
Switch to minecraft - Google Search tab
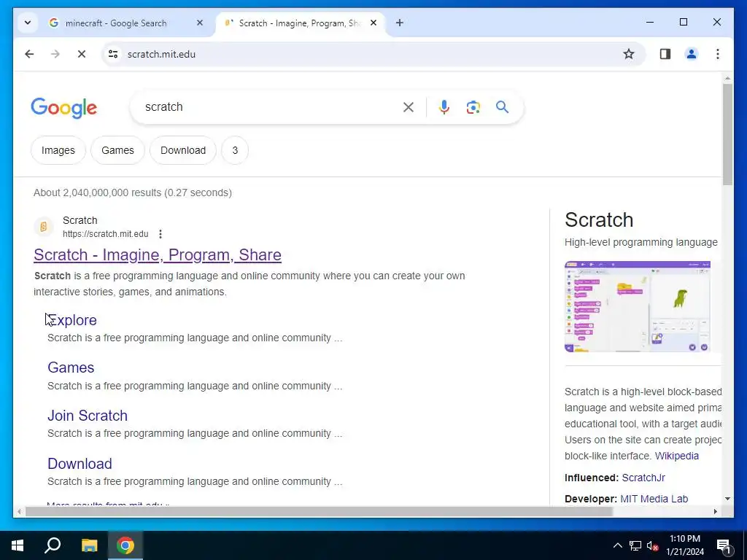pyautogui.click(x=116, y=23)
